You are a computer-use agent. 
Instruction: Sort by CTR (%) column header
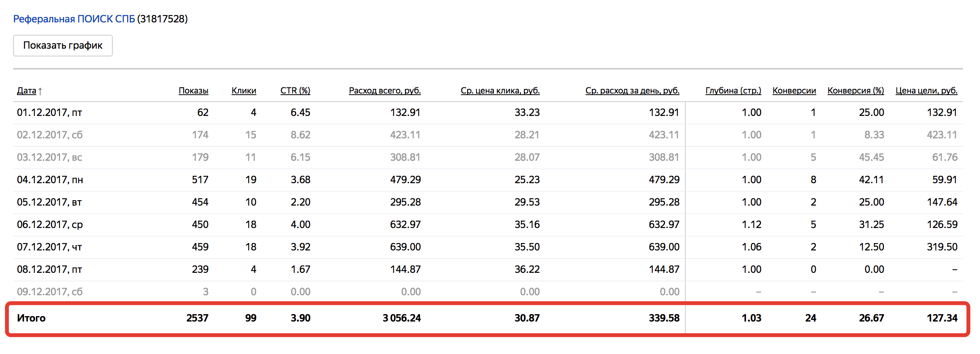click(x=295, y=90)
